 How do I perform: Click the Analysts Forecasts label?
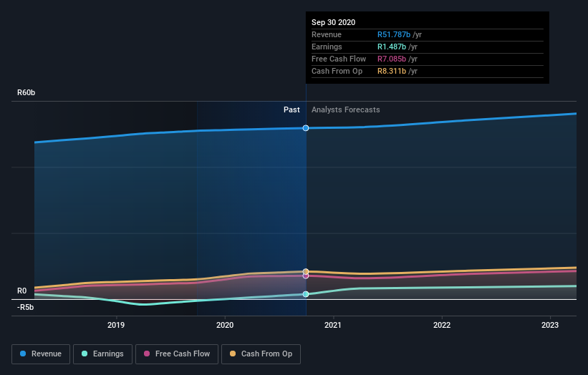345,109
